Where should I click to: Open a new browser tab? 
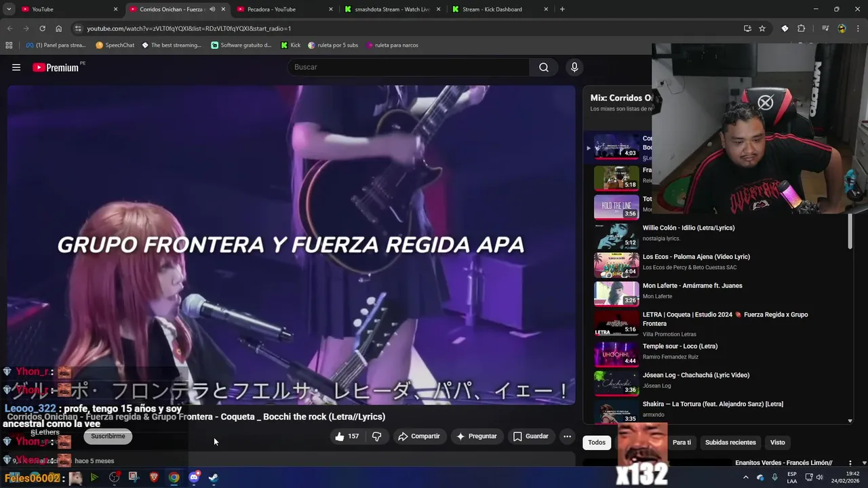coord(562,9)
